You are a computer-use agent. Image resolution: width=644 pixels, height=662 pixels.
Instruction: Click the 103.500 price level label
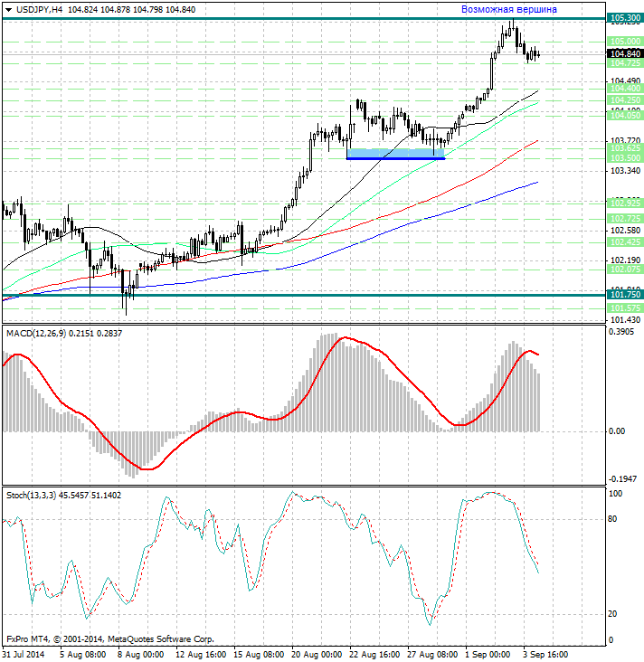[x=625, y=157]
